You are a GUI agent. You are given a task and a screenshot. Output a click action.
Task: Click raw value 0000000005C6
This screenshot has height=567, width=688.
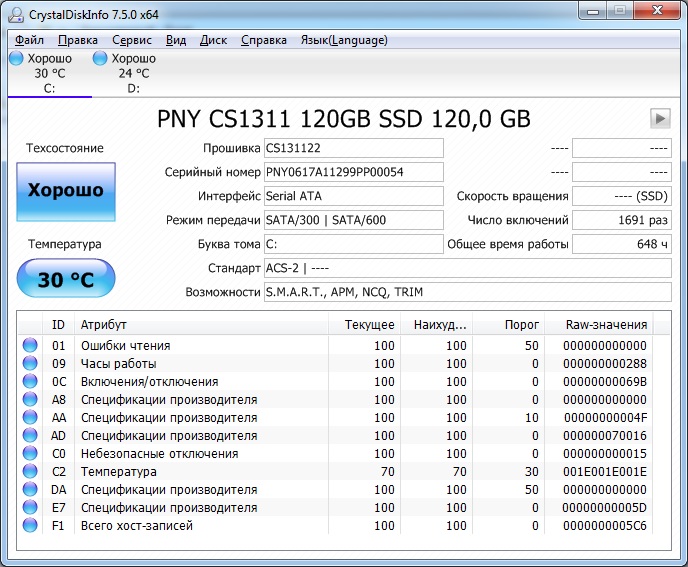click(605, 526)
